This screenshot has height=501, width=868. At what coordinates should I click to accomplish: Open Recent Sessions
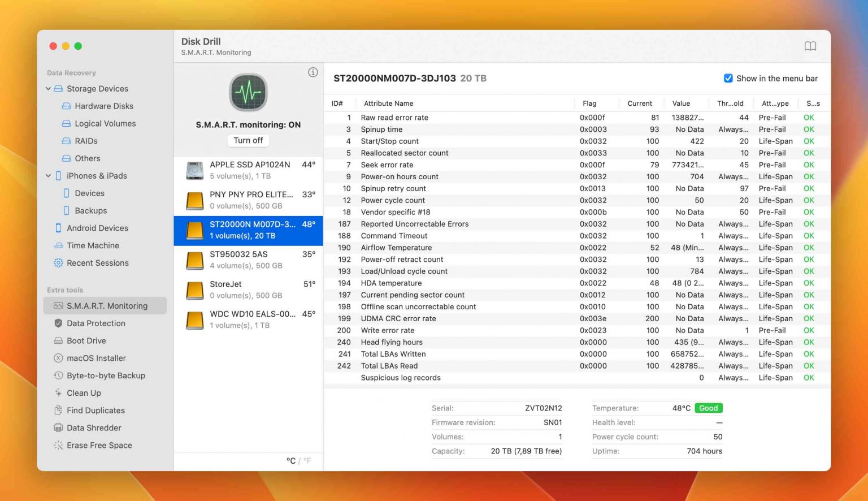[97, 262]
